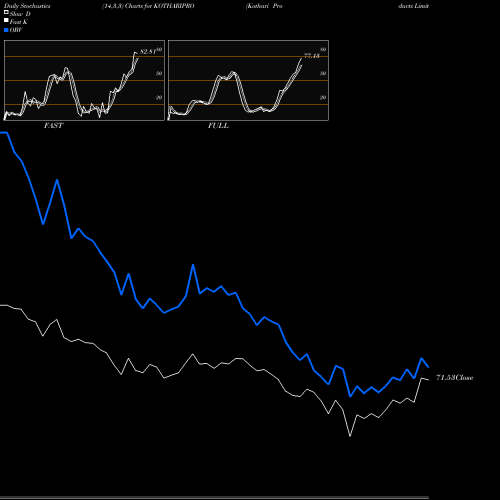The image size is (500, 500).
Task: Click the 20 axis label in FAST chart
Action: pyautogui.click(x=159, y=97)
